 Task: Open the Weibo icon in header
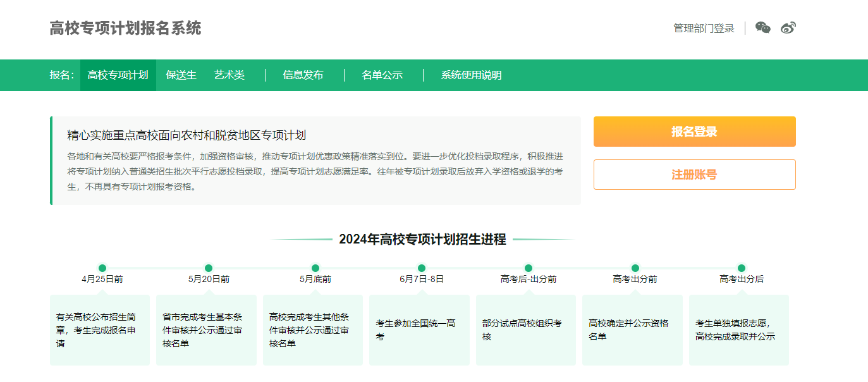pos(788,28)
